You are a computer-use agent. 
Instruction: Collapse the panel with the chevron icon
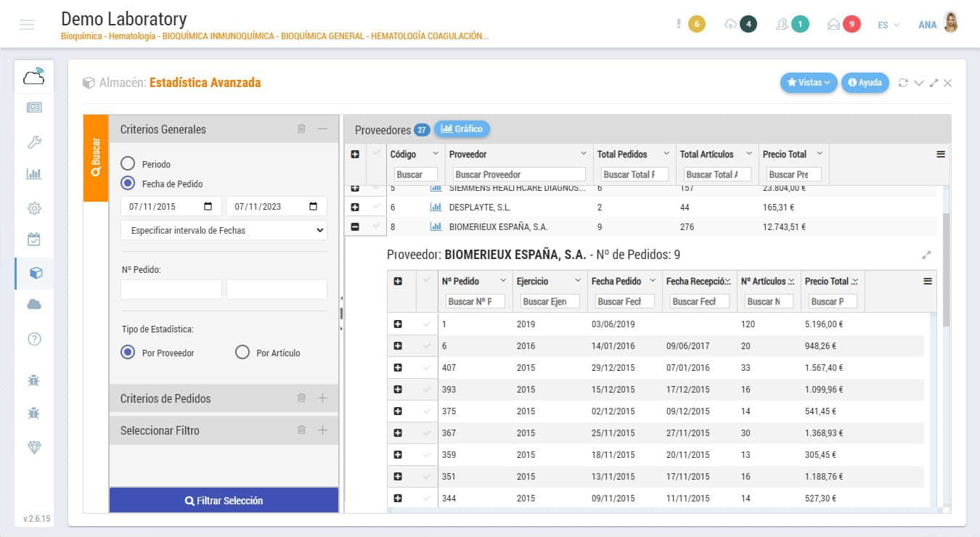pyautogui.click(x=918, y=83)
